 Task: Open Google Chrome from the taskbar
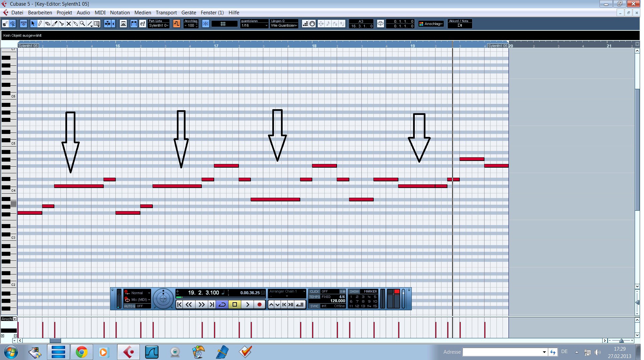[x=81, y=352]
